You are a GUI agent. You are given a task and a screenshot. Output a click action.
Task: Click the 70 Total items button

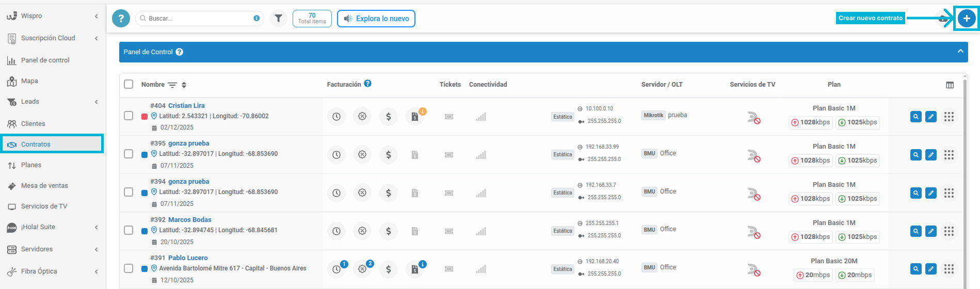tap(312, 19)
